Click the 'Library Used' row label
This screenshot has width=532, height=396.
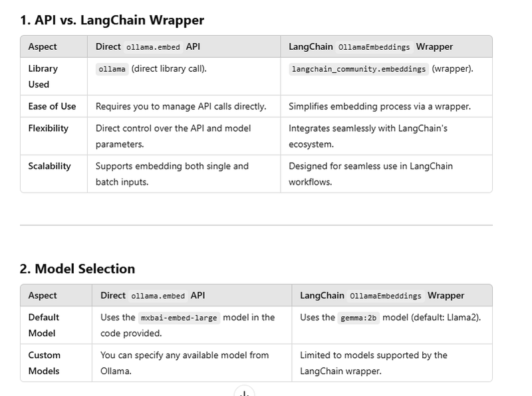click(x=43, y=76)
